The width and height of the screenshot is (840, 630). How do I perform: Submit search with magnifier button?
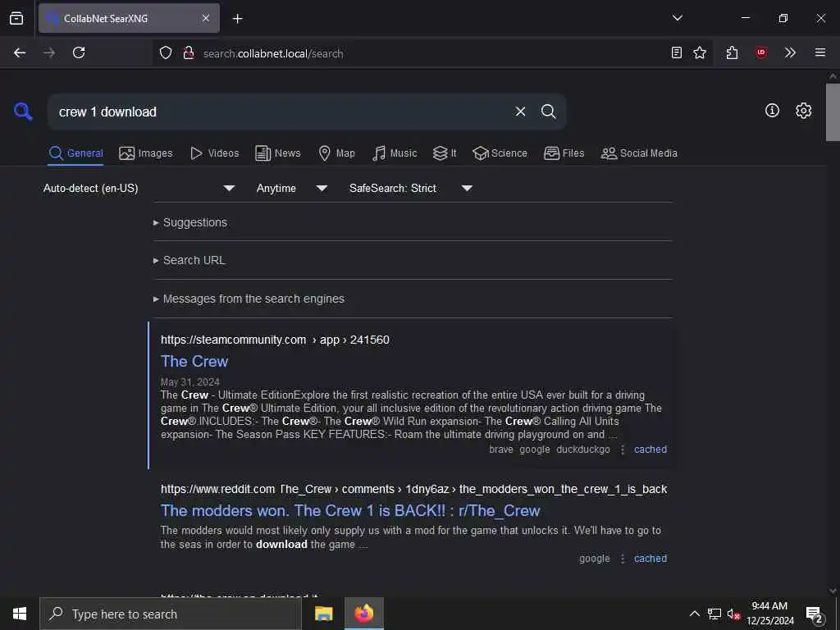click(548, 112)
